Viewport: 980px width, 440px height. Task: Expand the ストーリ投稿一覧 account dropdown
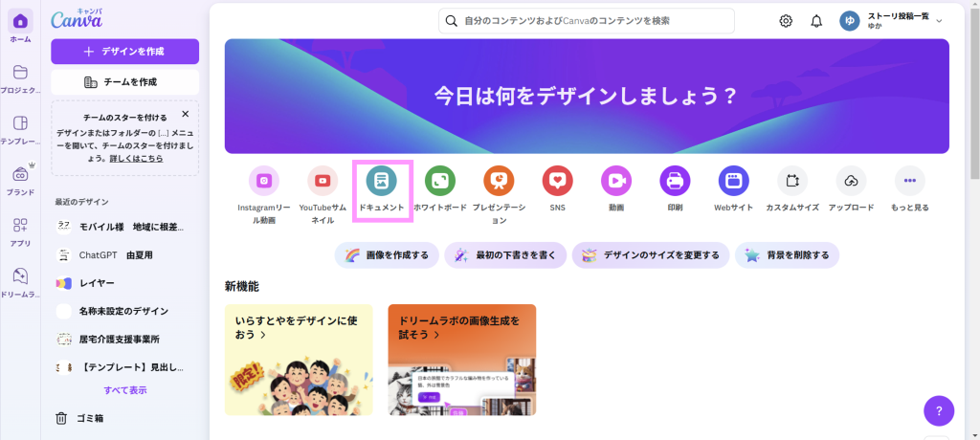click(x=938, y=21)
